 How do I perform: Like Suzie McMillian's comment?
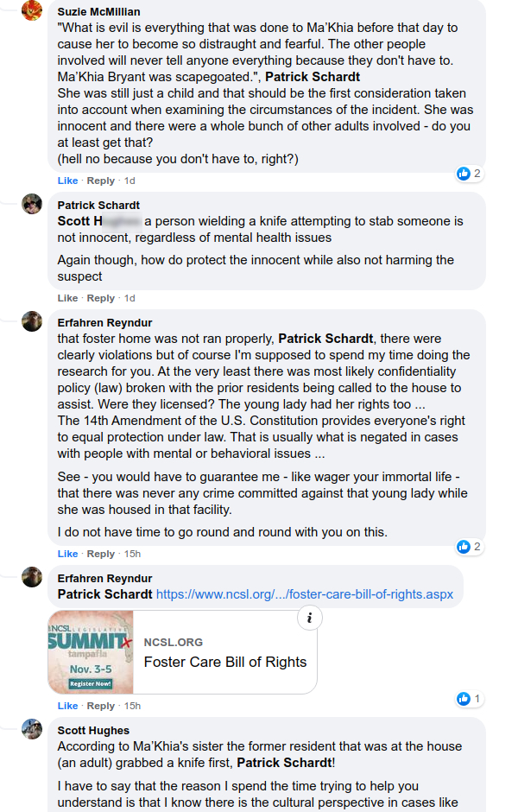point(67,181)
